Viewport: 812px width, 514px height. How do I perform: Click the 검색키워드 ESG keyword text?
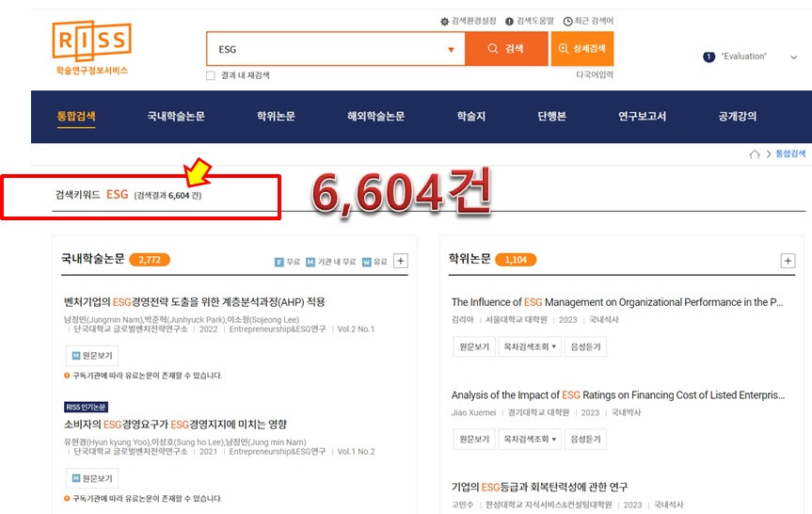(x=91, y=195)
